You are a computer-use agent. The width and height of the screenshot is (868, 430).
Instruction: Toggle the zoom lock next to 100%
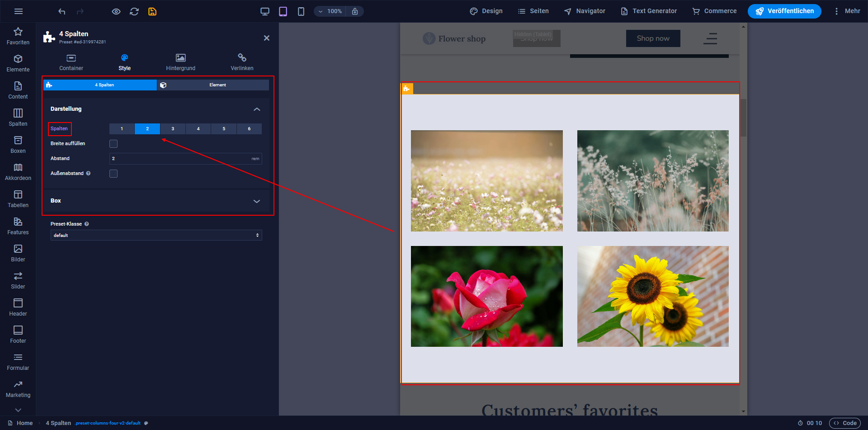point(355,11)
